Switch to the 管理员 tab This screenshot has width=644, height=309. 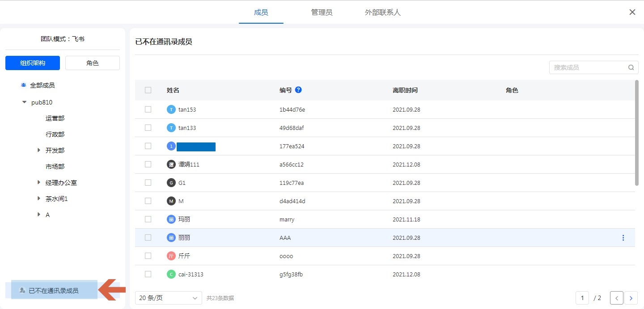322,13
